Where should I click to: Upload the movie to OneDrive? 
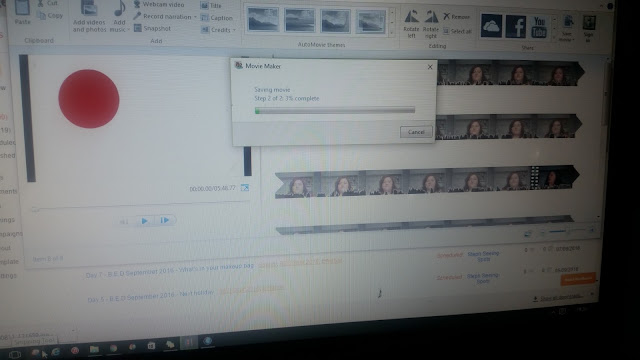pos(491,25)
